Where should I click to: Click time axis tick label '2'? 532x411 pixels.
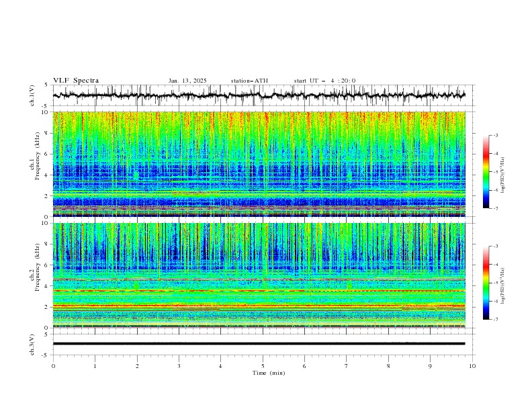(137, 366)
